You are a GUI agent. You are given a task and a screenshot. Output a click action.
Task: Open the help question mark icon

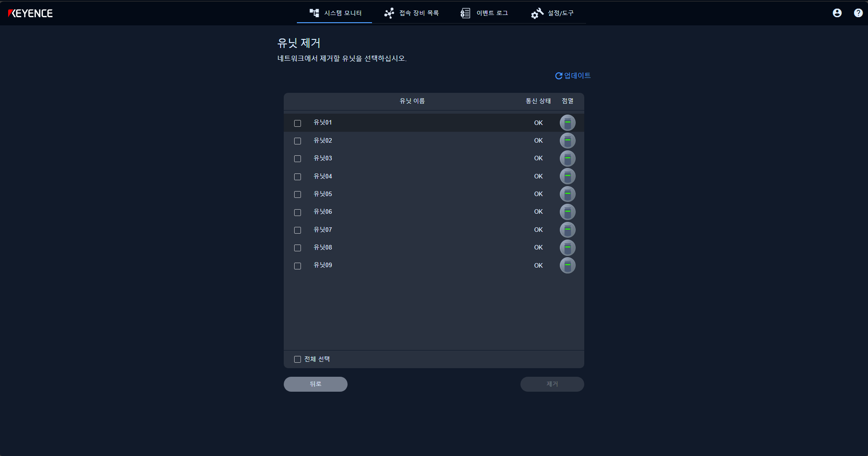tap(858, 13)
